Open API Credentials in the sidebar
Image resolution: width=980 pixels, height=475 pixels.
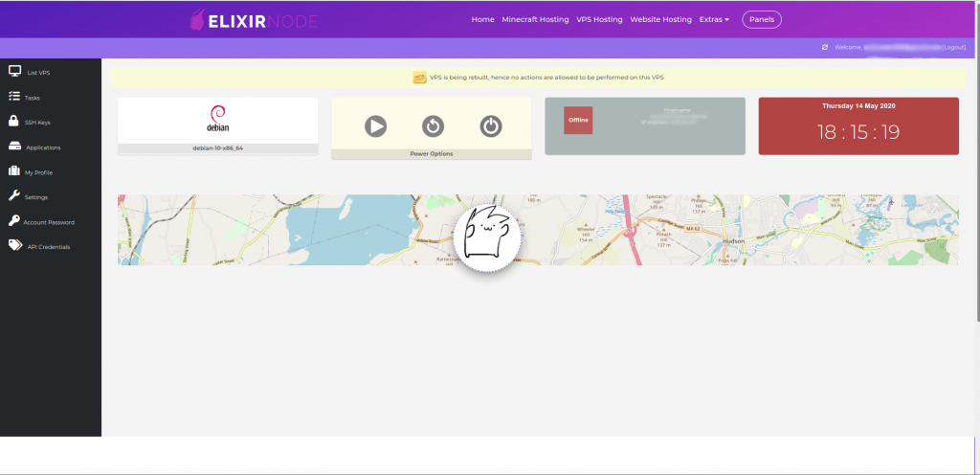51,247
